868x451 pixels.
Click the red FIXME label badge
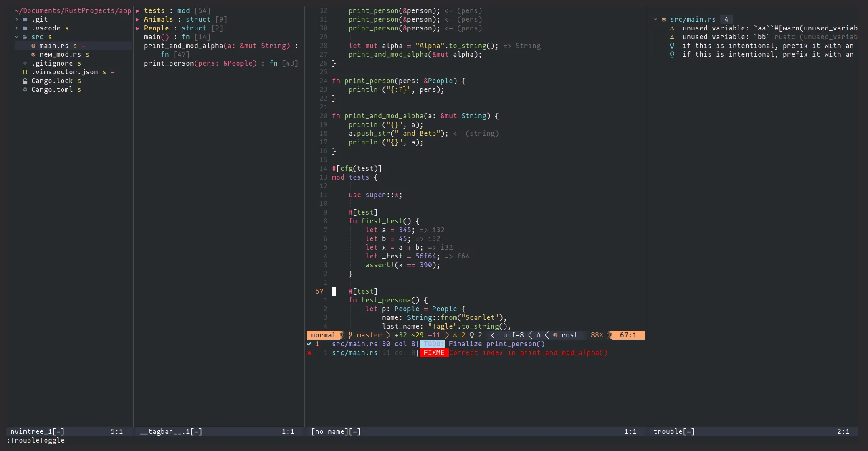(434, 353)
